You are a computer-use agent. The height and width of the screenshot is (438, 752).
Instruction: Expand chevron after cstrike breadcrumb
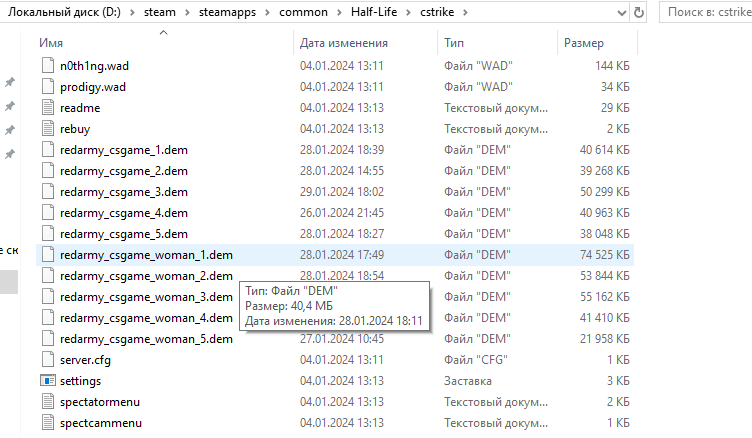pyautogui.click(x=465, y=12)
